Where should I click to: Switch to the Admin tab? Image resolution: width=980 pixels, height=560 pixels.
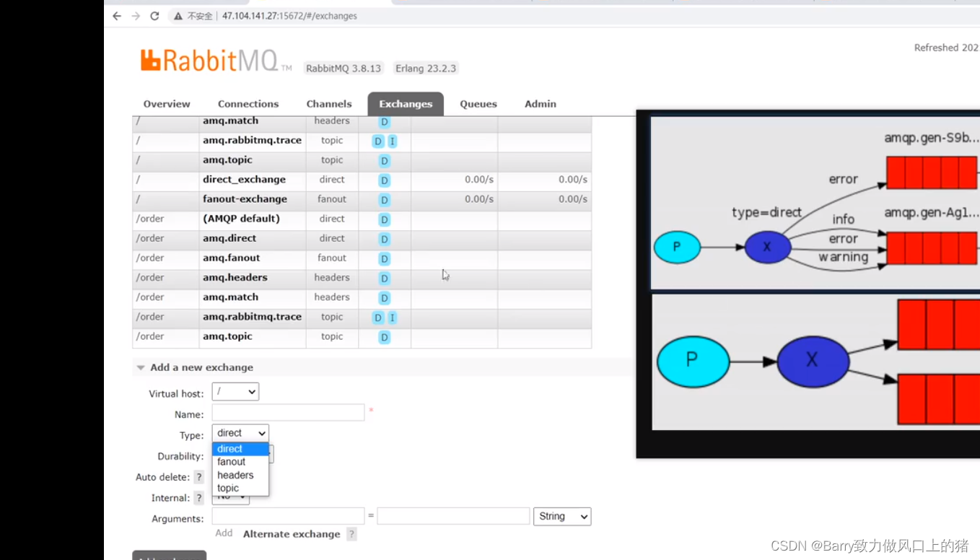541,104
